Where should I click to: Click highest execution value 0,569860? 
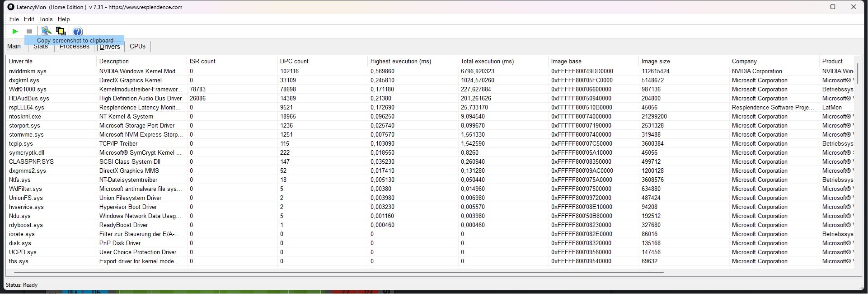382,71
